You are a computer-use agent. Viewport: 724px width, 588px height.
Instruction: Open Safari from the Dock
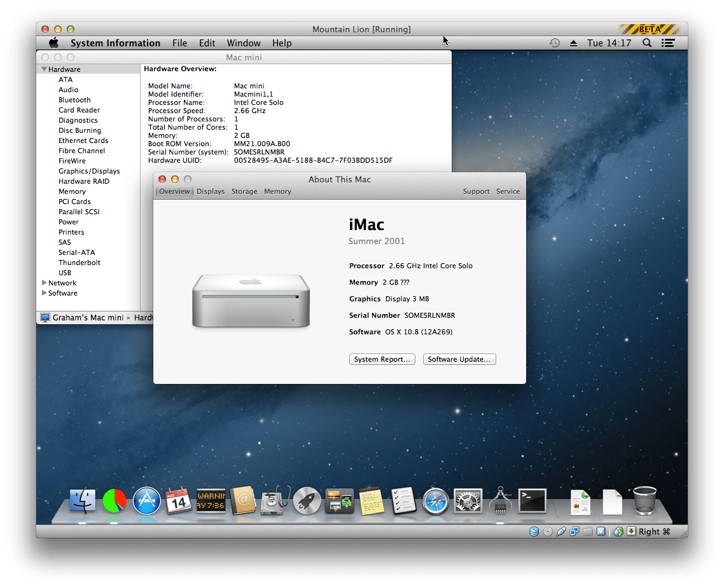pyautogui.click(x=435, y=501)
